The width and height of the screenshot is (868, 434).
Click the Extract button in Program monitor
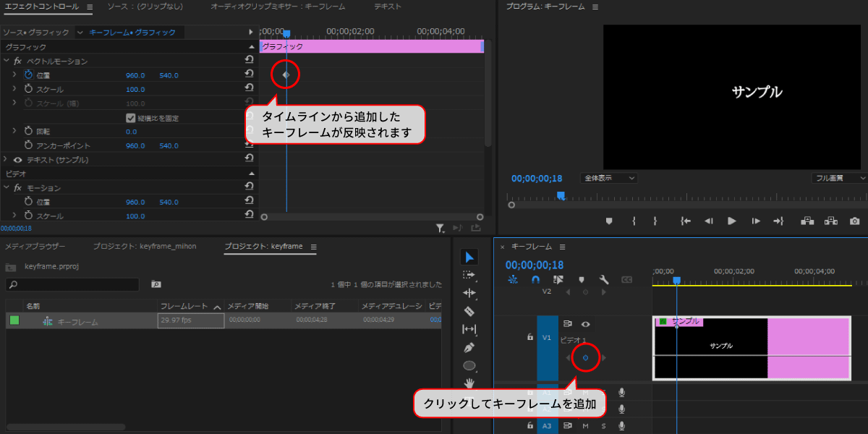(830, 221)
